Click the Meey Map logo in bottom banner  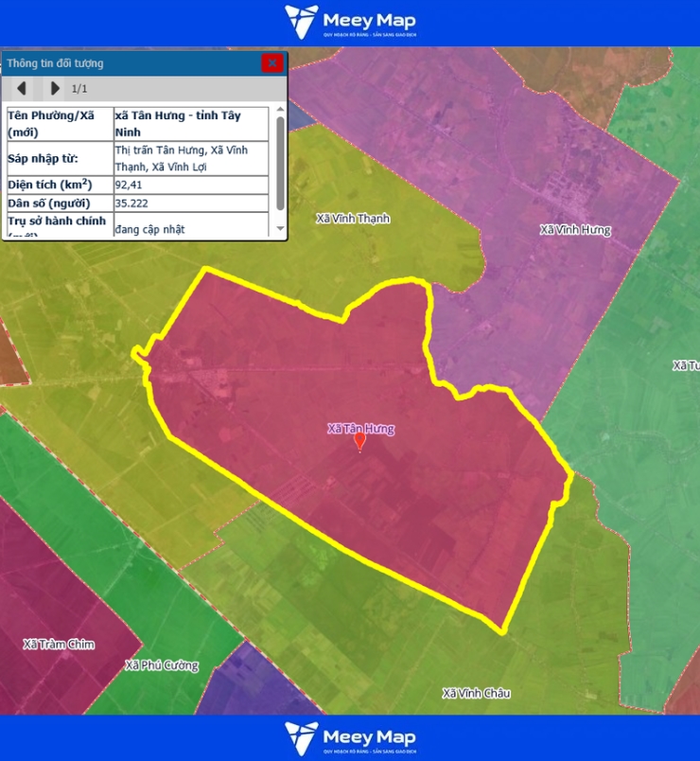(x=350, y=738)
